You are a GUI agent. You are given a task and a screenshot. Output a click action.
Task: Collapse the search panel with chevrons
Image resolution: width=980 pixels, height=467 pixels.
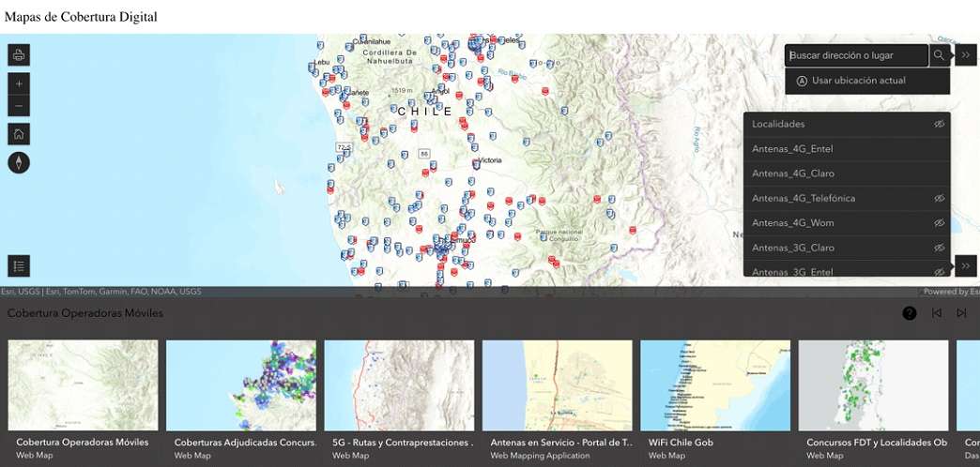[x=966, y=55]
